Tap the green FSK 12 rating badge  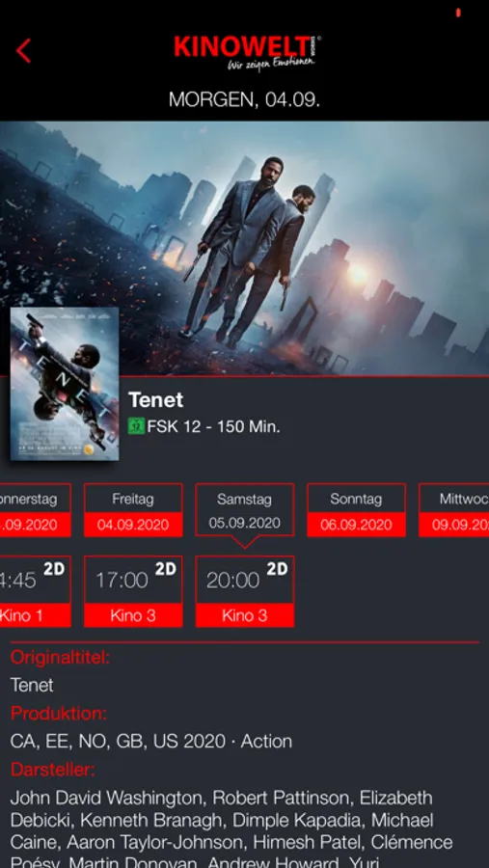point(136,427)
